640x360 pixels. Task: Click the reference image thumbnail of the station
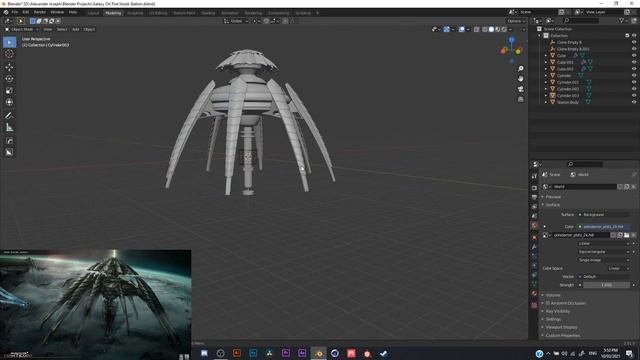coord(96,304)
